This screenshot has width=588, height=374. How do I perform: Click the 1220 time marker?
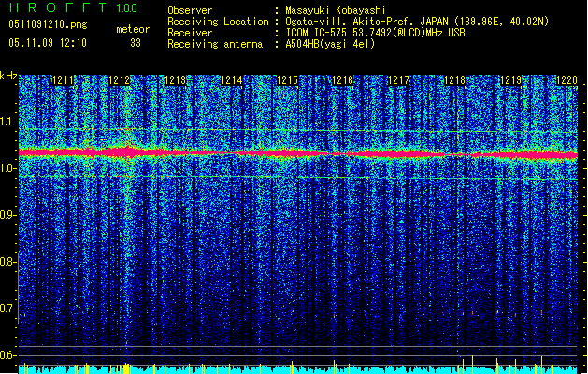(566, 80)
